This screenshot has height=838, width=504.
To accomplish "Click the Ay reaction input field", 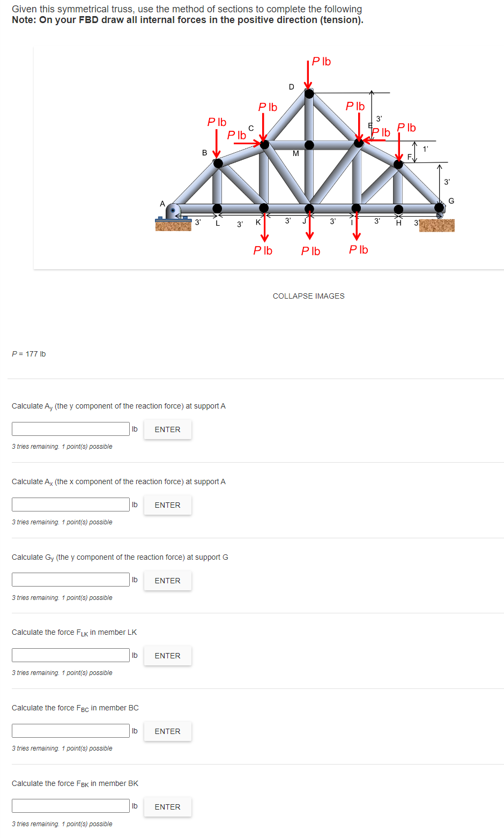I will pos(70,428).
